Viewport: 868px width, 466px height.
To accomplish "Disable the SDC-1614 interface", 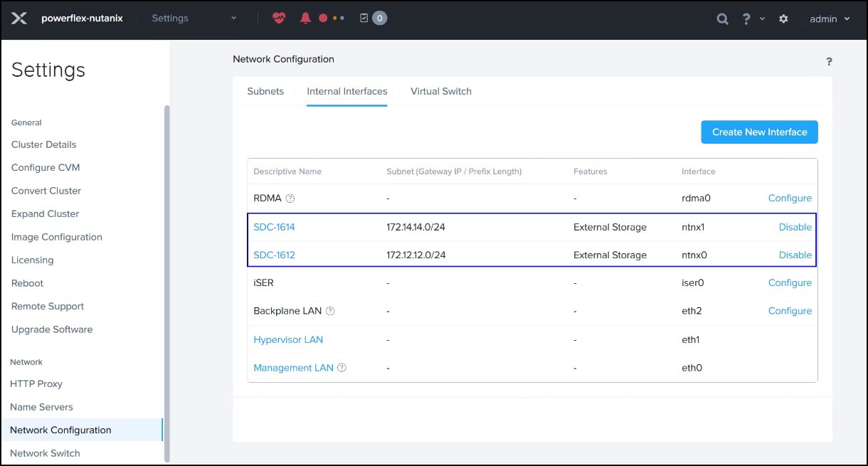I will click(795, 227).
